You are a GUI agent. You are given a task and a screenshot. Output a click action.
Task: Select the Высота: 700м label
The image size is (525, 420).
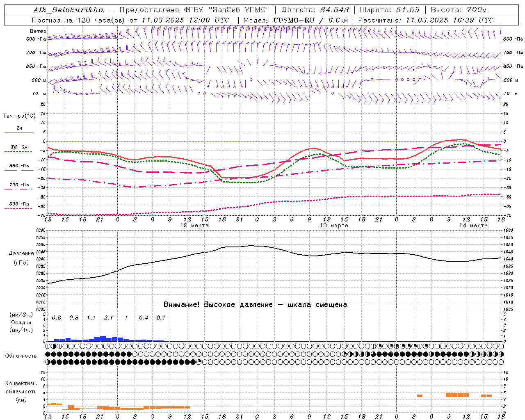(459, 10)
